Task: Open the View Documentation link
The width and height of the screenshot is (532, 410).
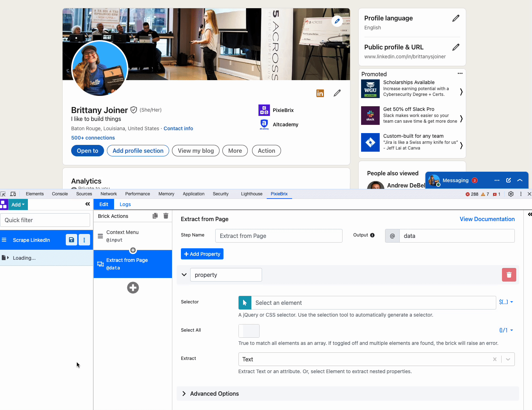Action: (x=487, y=219)
